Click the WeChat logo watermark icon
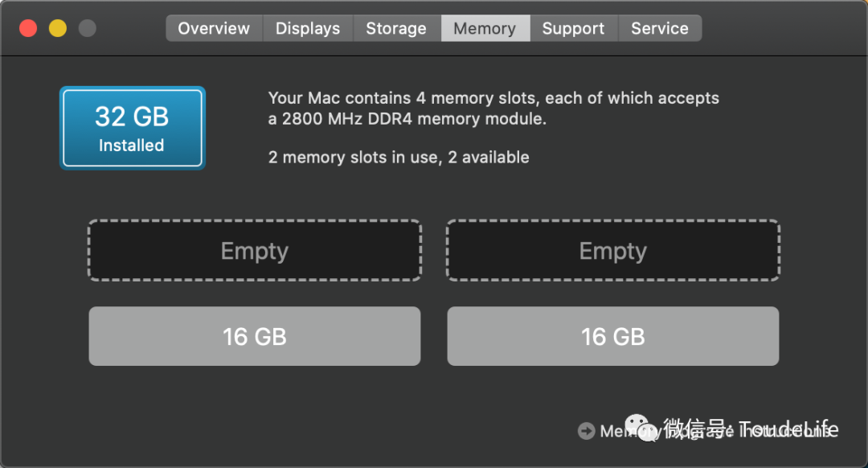The height and width of the screenshot is (468, 868). [642, 428]
